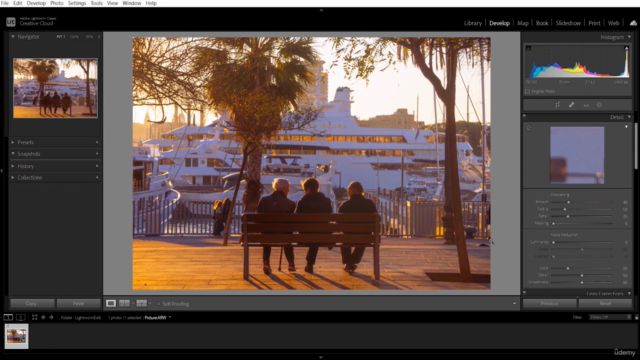
Task: Switch to Before/After view icon
Action: tap(142, 303)
